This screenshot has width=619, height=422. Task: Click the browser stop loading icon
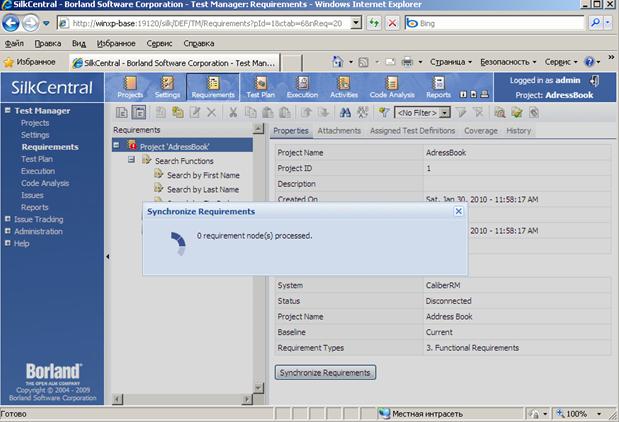pyautogui.click(x=392, y=23)
